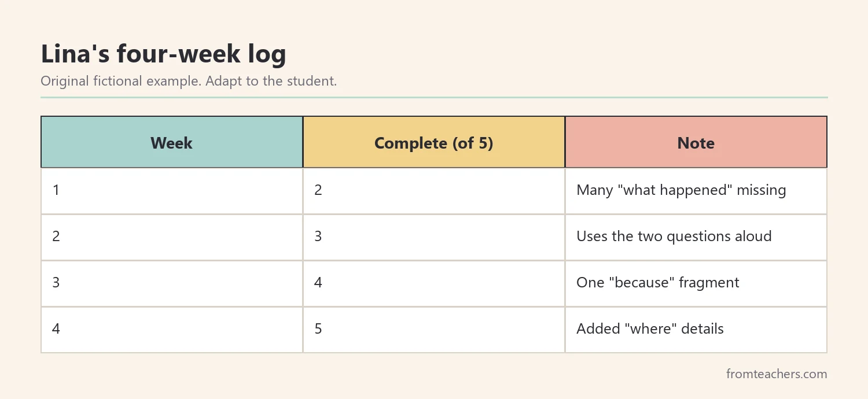This screenshot has height=399, width=868.
Task: Select the Week cell in the Added "where" details row
Action: click(x=172, y=329)
